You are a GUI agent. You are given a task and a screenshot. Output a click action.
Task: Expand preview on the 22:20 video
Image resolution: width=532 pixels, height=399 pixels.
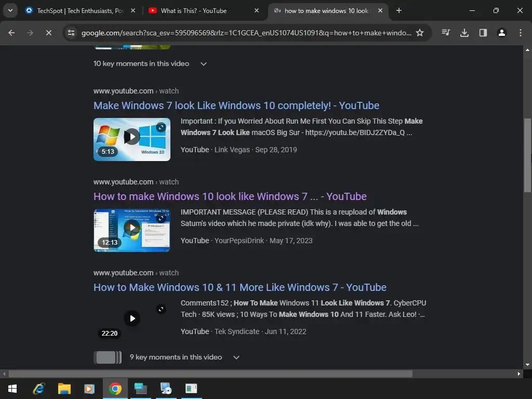(161, 309)
